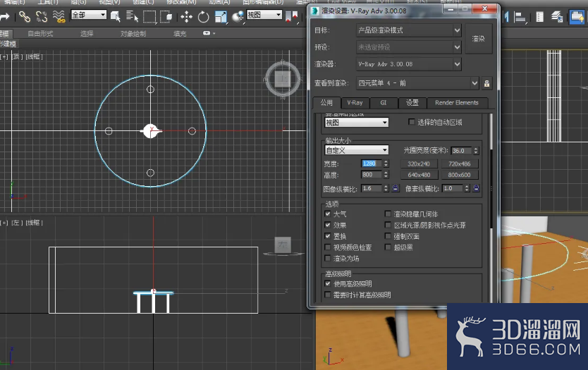Click the 宽度 width input field

[x=372, y=164]
